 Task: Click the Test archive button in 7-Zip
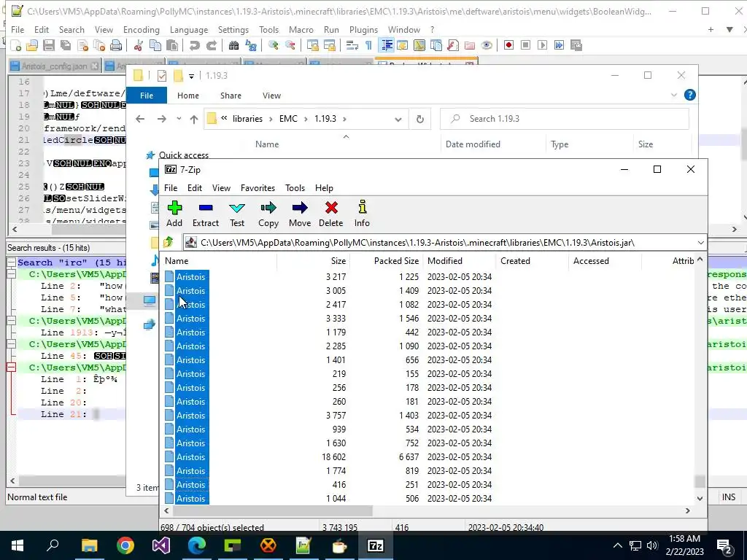point(237,214)
